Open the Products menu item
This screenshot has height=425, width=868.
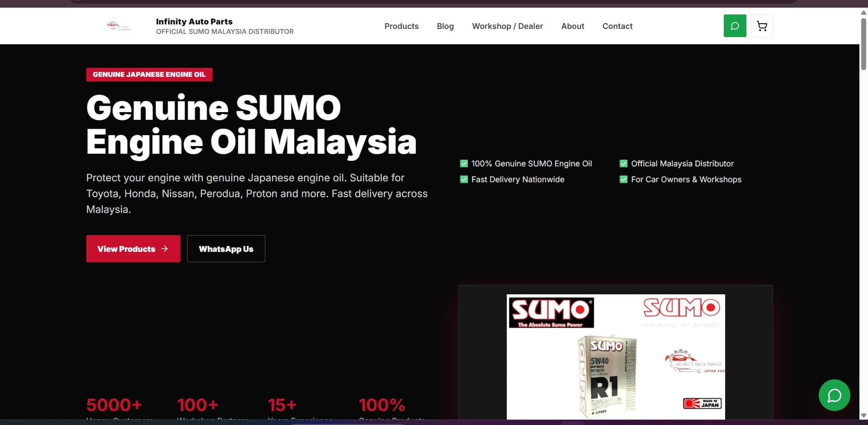pyautogui.click(x=401, y=26)
